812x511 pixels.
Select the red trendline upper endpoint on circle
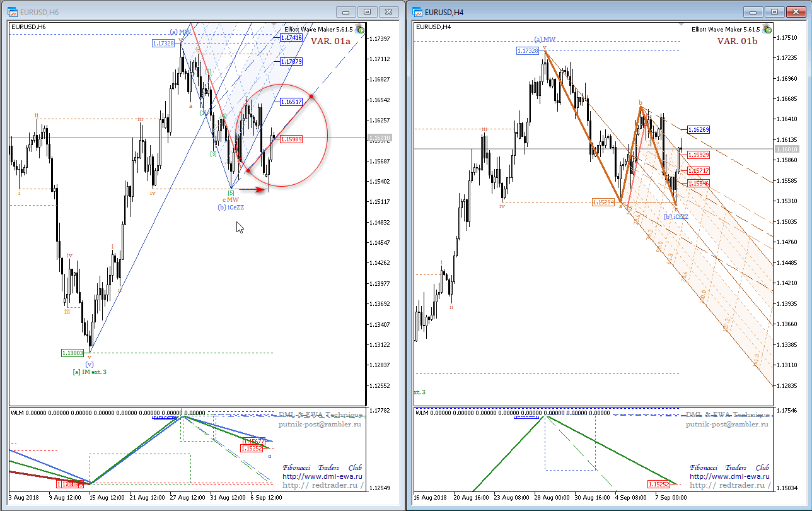[312, 95]
